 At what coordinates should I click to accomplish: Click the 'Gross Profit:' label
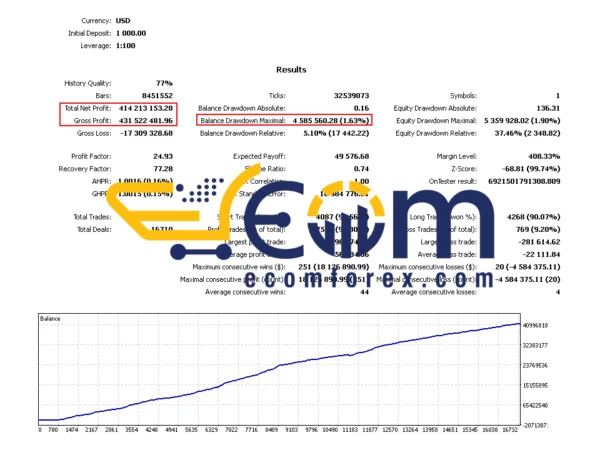pos(92,121)
